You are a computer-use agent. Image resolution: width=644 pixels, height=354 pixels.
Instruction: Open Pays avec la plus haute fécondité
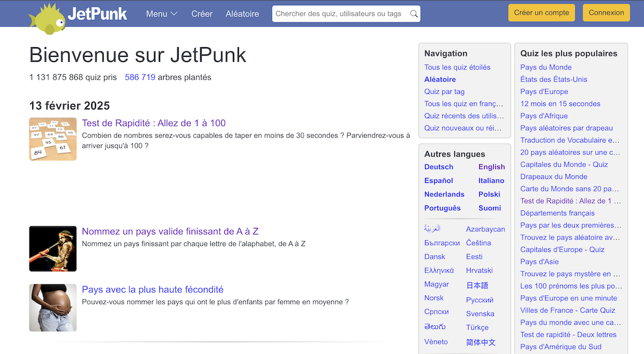[152, 290]
